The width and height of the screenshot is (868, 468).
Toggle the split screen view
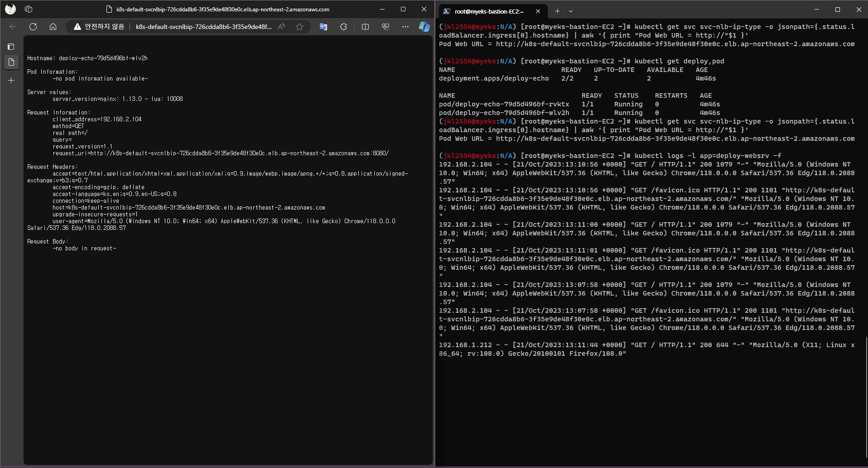[x=365, y=27]
